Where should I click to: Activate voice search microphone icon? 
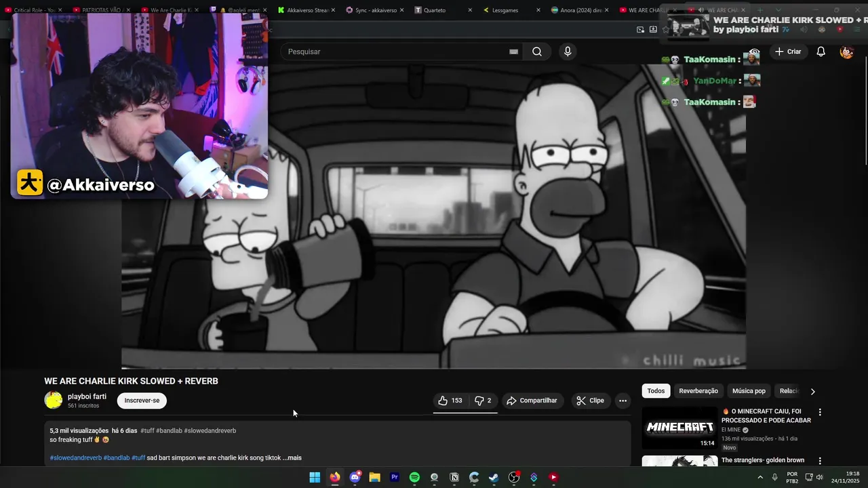[568, 52]
